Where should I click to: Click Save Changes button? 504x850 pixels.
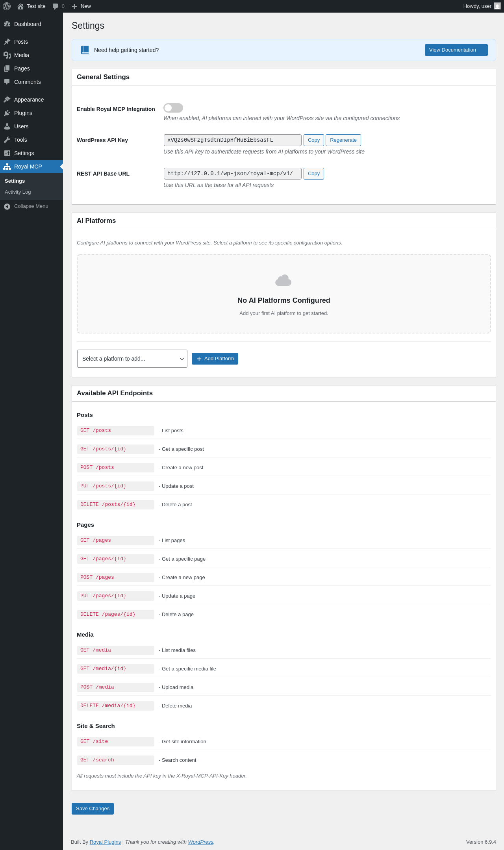[x=93, y=809]
